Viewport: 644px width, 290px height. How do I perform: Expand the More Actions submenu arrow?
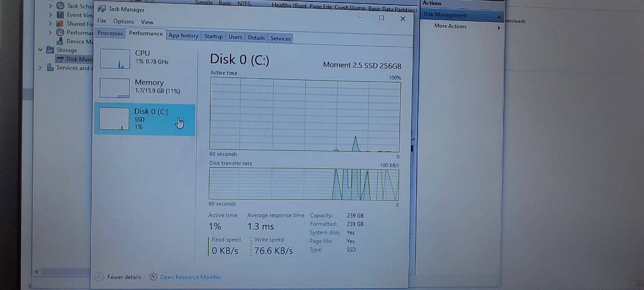[499, 27]
